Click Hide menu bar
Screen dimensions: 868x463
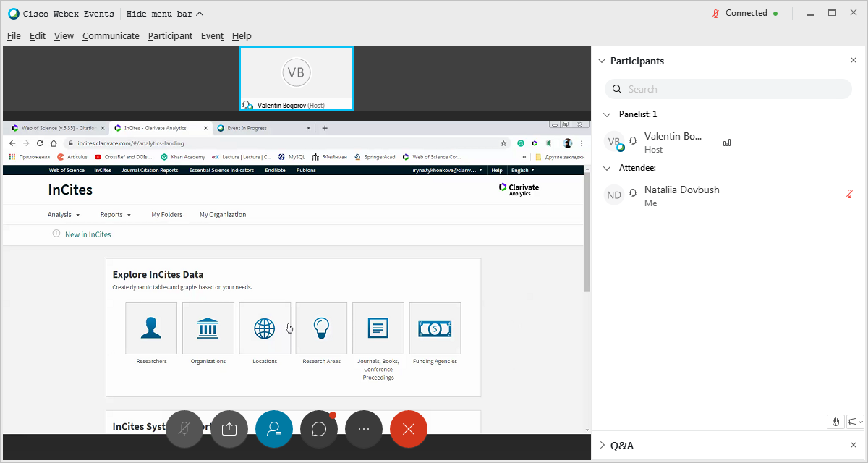[165, 13]
